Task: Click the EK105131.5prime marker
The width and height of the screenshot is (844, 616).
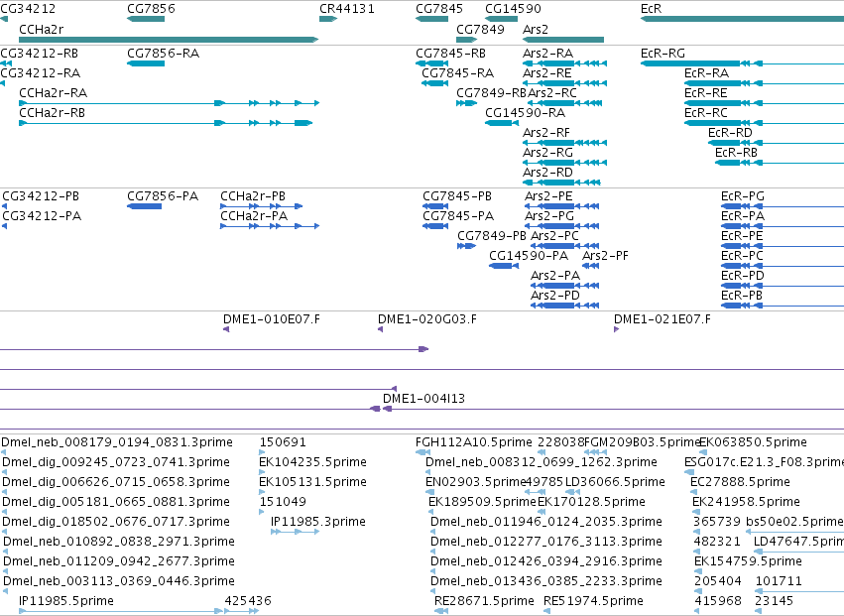Action: [262, 492]
